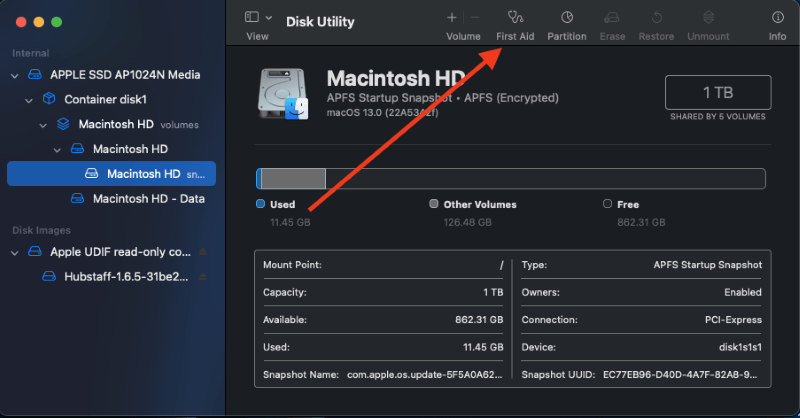The height and width of the screenshot is (418, 800).
Task: Click the Unmount icon in toolbar
Action: [708, 17]
